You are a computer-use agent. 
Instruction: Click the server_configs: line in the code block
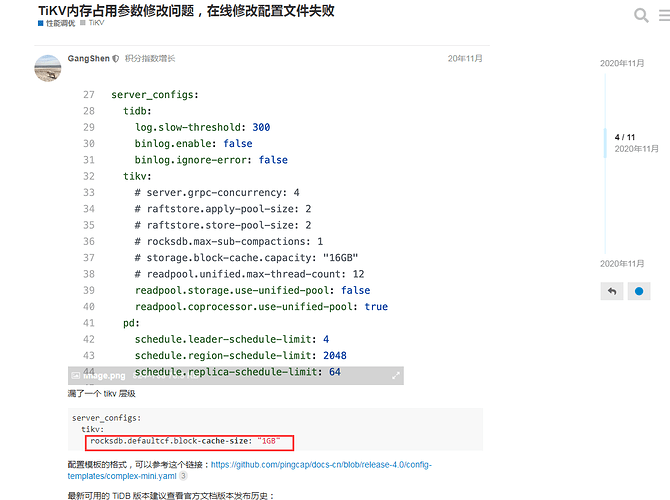point(106,418)
